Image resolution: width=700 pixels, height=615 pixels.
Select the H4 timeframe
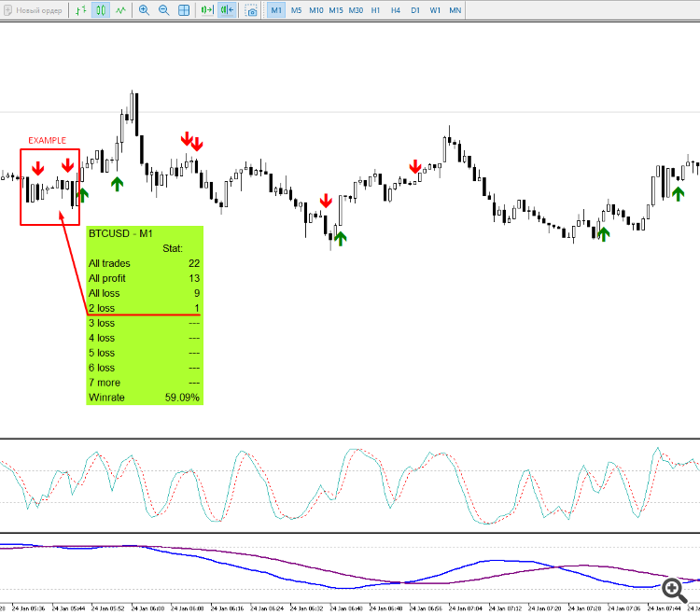396,10
